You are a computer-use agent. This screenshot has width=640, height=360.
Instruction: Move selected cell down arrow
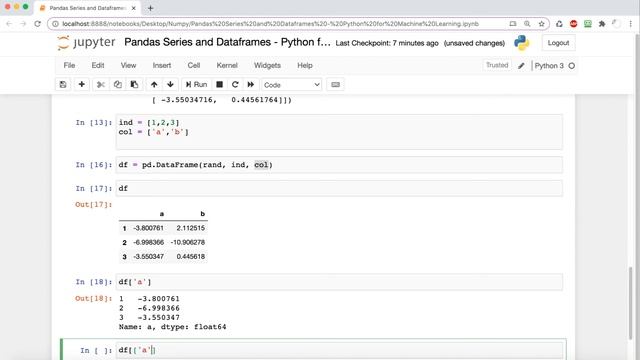tap(170, 84)
